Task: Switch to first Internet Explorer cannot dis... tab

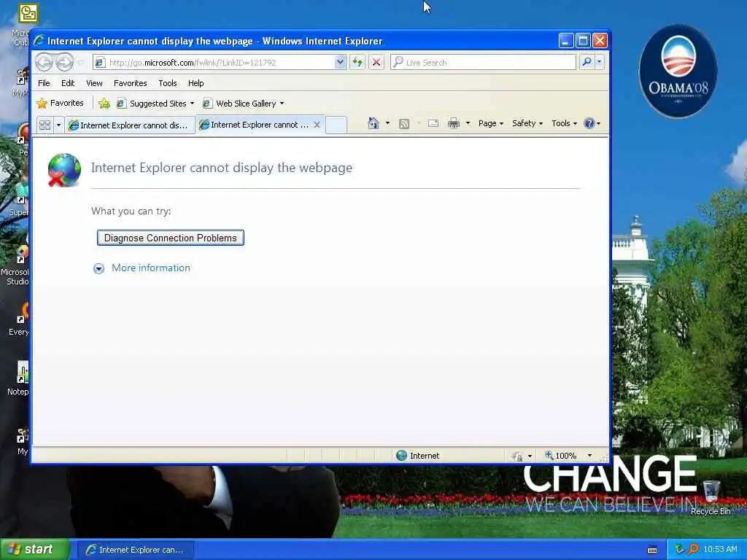Action: point(130,125)
